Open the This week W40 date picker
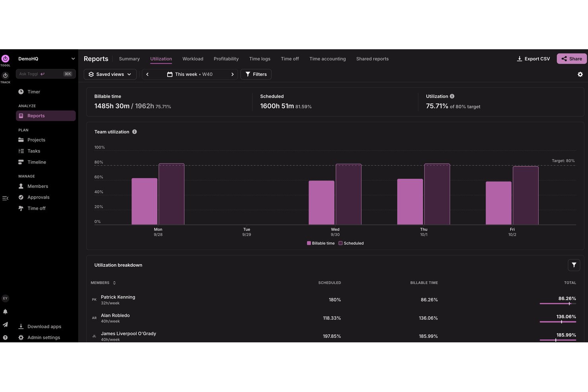The width and height of the screenshot is (588, 392). (190, 74)
